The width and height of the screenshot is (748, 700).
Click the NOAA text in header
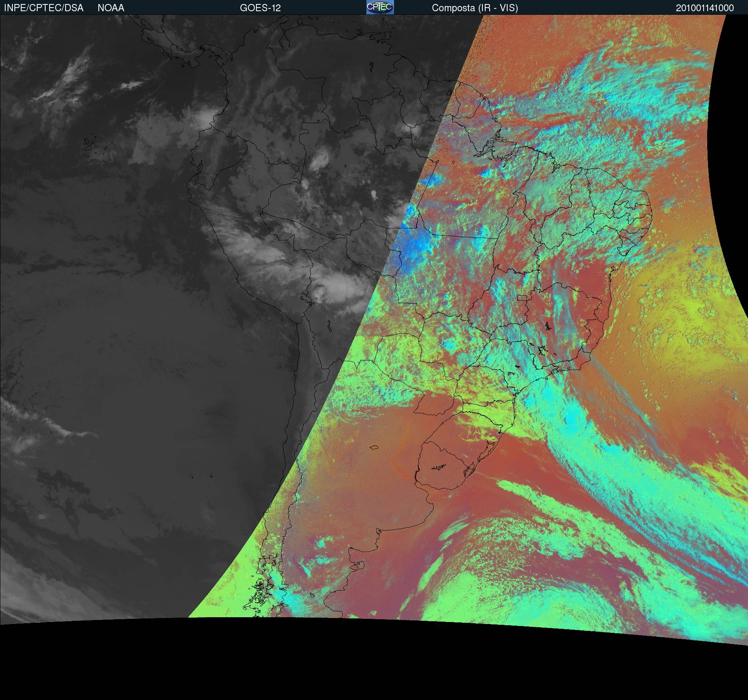[111, 8]
